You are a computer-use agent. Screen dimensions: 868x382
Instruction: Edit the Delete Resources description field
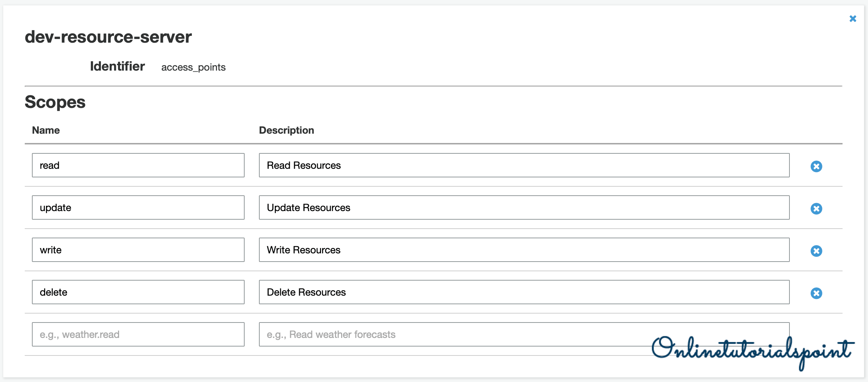[x=524, y=292]
